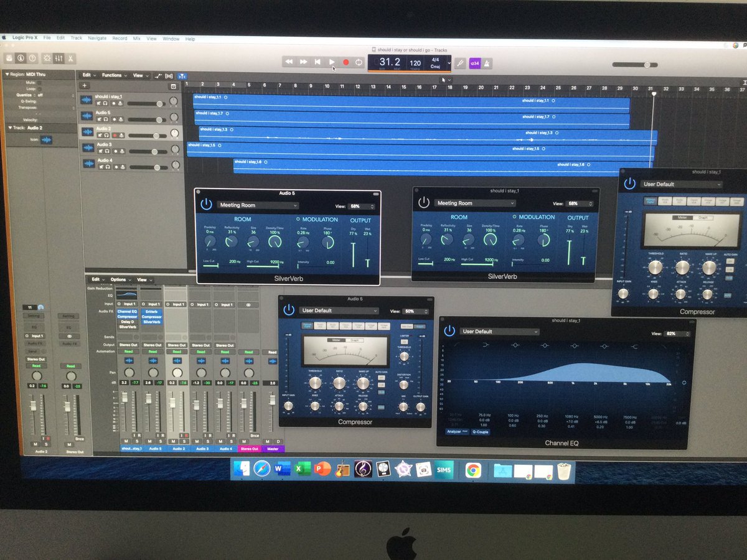Click the Audio 4 track waveform icon
Screen dimensions: 747x560
(x=88, y=164)
